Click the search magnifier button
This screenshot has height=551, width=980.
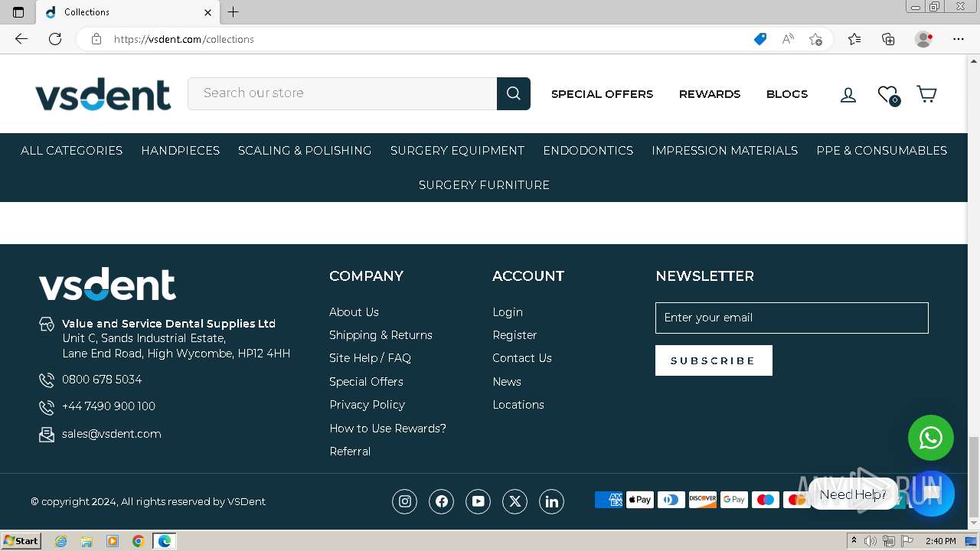[x=514, y=93]
